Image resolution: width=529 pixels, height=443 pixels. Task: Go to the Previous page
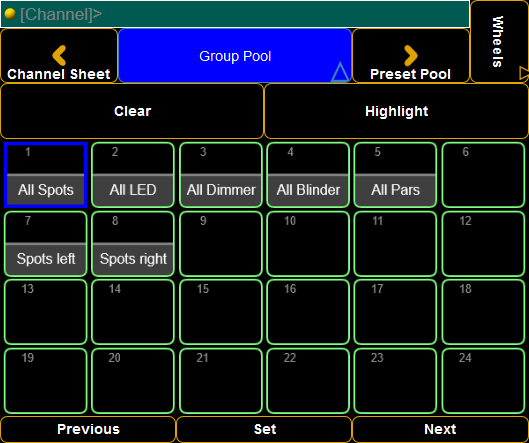click(x=88, y=429)
